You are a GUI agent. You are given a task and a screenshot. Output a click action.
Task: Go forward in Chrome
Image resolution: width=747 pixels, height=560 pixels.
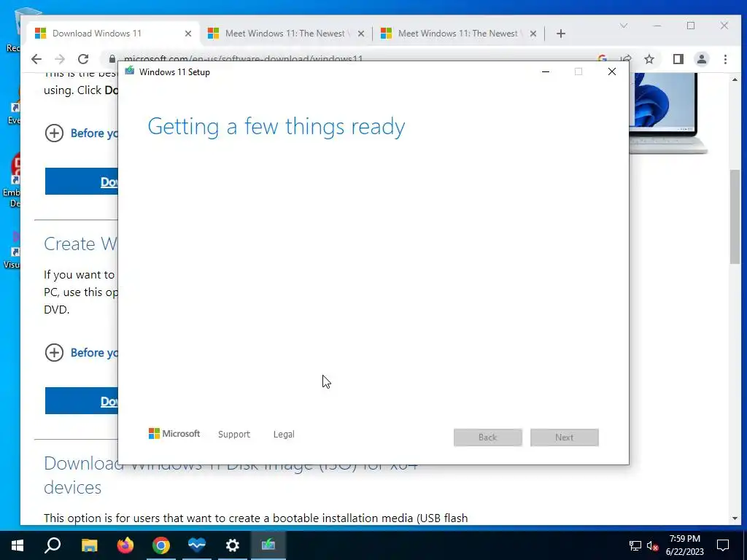[60, 59]
